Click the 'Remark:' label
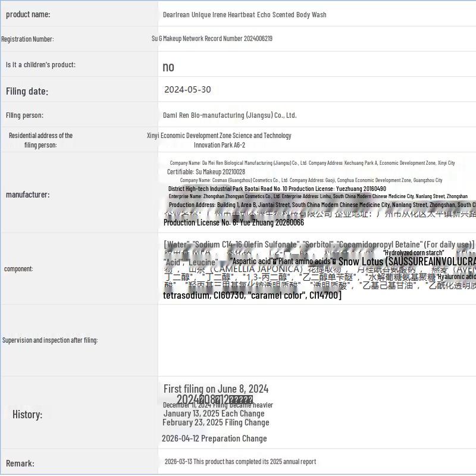 (x=20, y=464)
